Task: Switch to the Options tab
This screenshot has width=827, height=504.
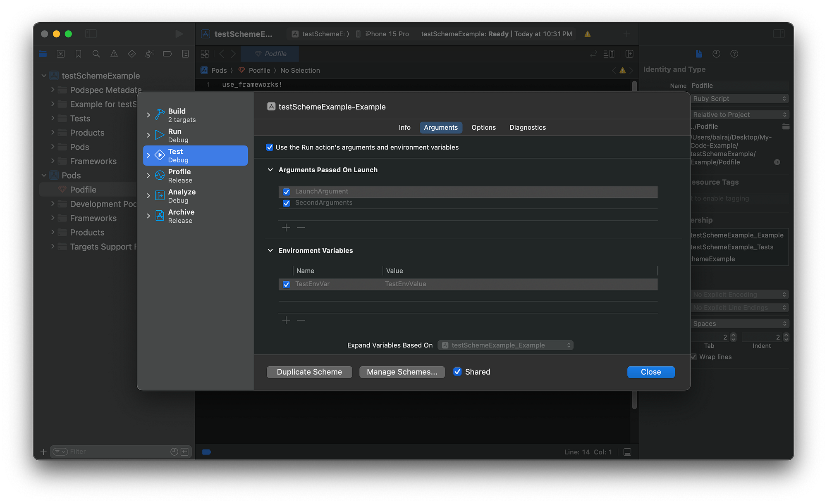Action: click(x=483, y=127)
